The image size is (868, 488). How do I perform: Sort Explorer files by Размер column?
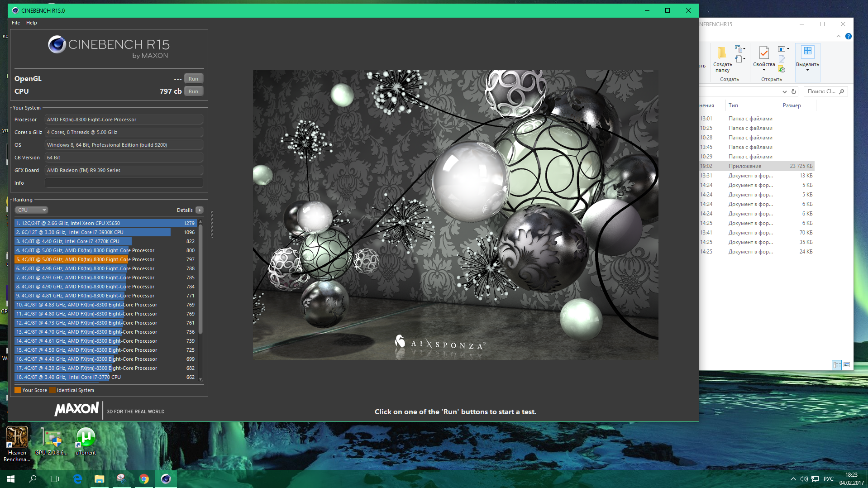coord(798,105)
